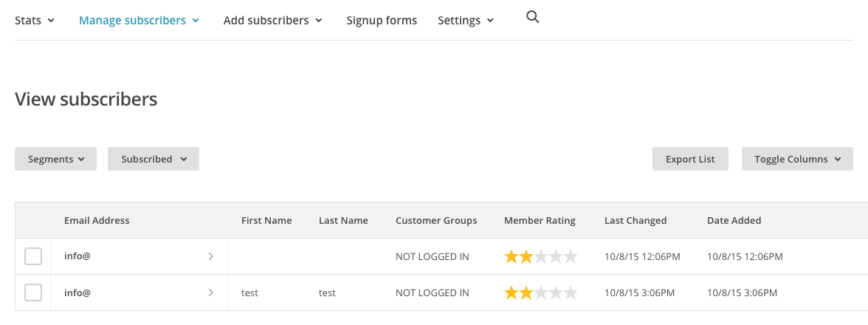Expand the Segments dropdown
The height and width of the screenshot is (325, 868).
click(x=56, y=159)
